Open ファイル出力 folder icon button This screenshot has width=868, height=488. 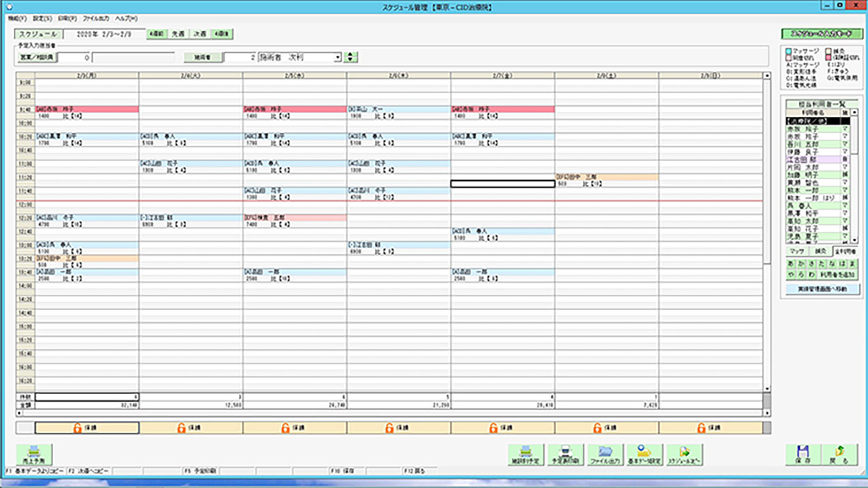605,454
